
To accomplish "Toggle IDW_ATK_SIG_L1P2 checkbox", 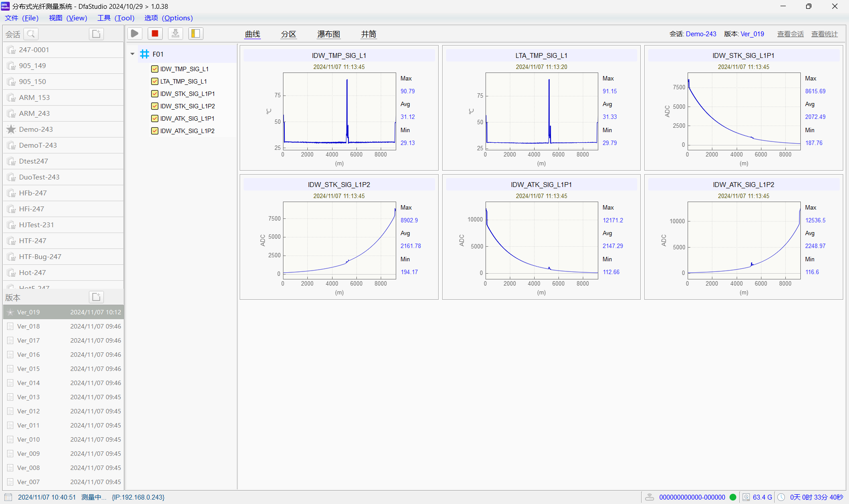I will [155, 131].
